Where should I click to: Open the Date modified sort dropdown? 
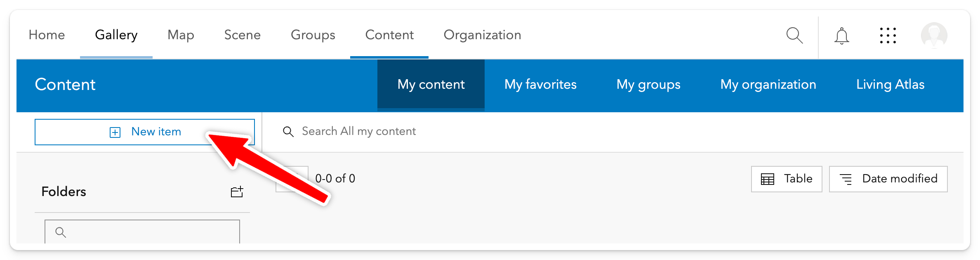click(x=888, y=179)
